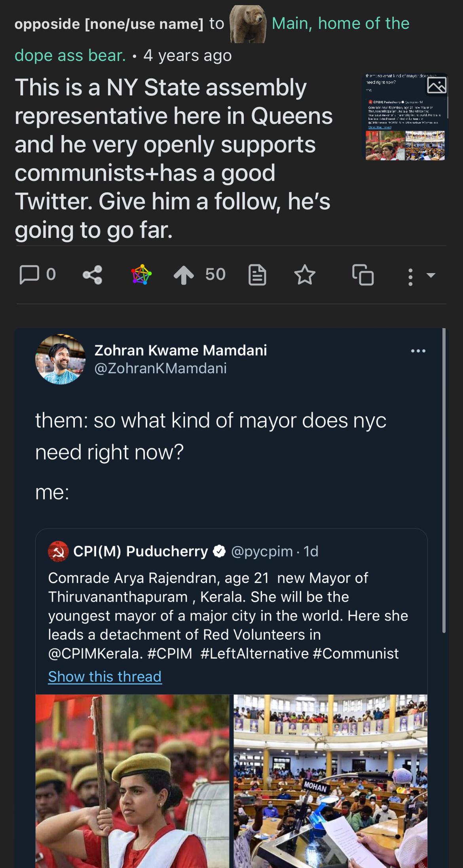Open the three-dot more options menu
463x868 pixels.
[410, 276]
